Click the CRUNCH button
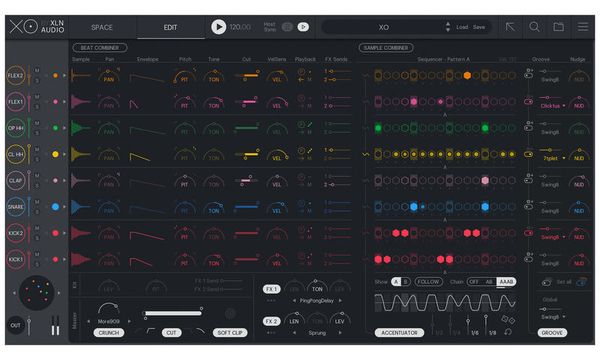The image size is (600, 360). click(109, 332)
